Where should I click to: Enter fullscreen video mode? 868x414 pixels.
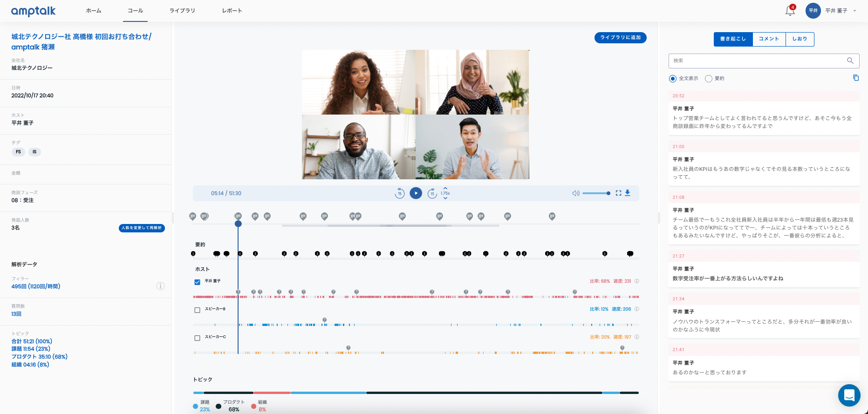pos(618,193)
